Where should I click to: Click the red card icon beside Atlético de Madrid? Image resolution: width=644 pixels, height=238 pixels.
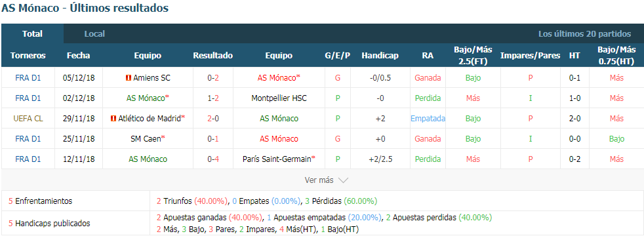click(x=113, y=119)
